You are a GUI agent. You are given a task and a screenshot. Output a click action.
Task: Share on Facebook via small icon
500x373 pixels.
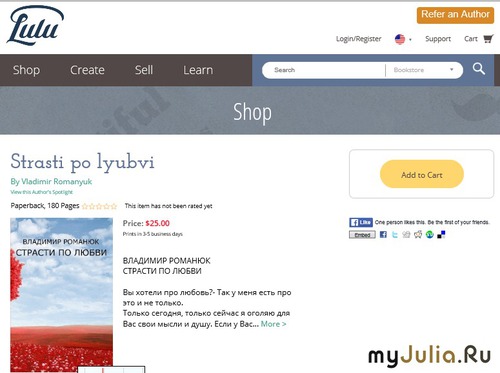[x=383, y=235]
